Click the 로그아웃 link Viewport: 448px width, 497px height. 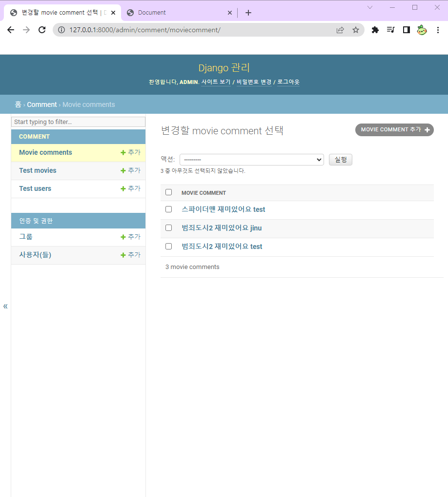click(x=288, y=82)
